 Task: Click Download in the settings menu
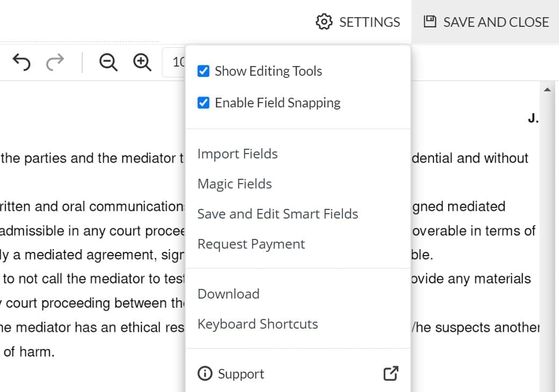pyautogui.click(x=228, y=294)
